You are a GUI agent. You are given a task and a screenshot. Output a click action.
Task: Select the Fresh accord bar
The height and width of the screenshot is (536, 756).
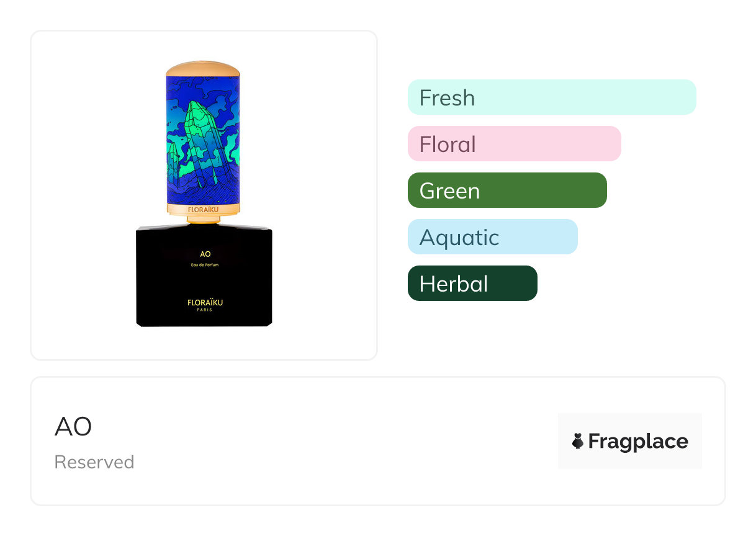pyautogui.click(x=551, y=97)
